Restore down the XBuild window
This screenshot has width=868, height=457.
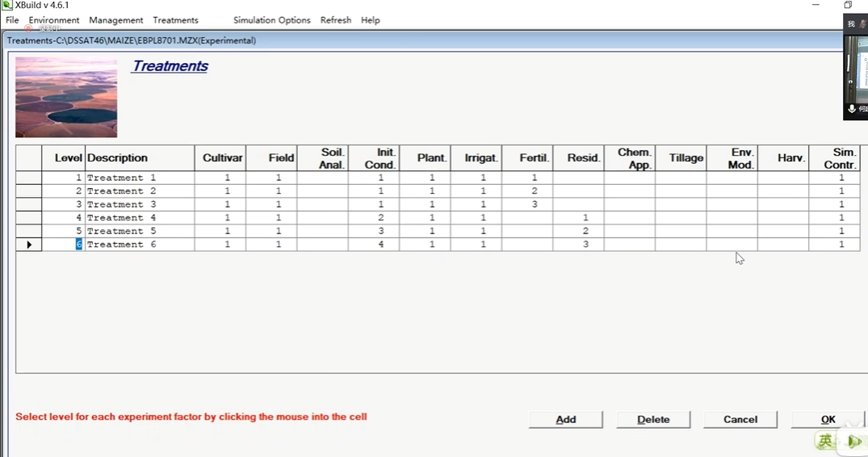coord(848,4)
